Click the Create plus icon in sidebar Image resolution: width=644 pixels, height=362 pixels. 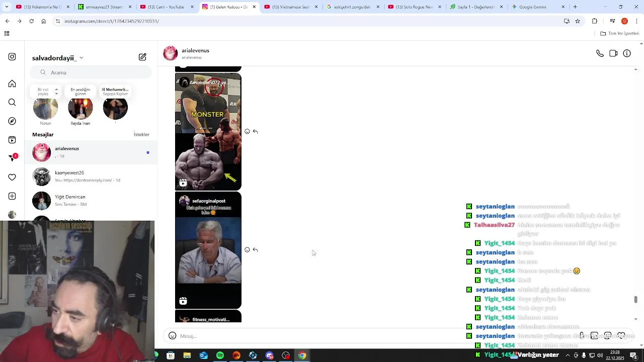click(12, 196)
